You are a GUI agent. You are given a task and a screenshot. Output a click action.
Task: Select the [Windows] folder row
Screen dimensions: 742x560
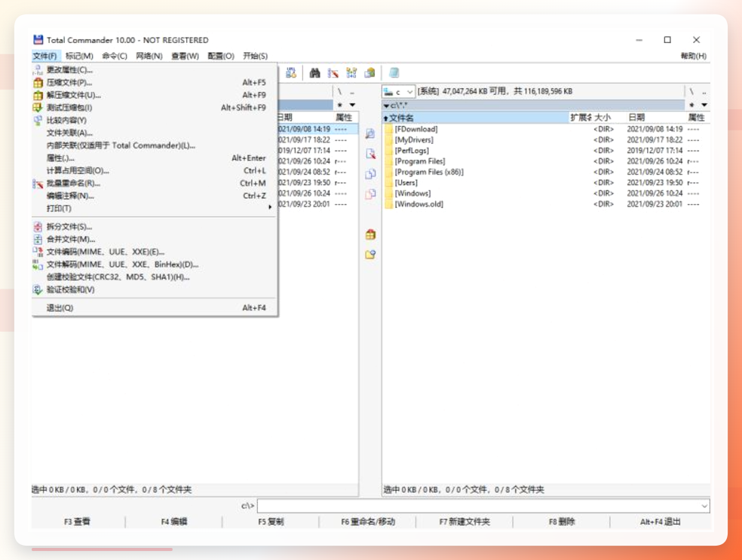pos(547,194)
